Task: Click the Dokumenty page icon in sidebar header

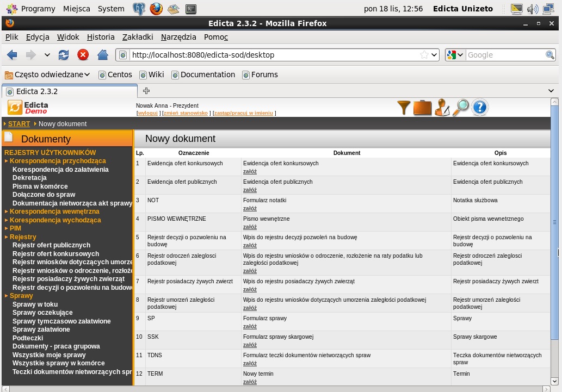Action: [9, 137]
